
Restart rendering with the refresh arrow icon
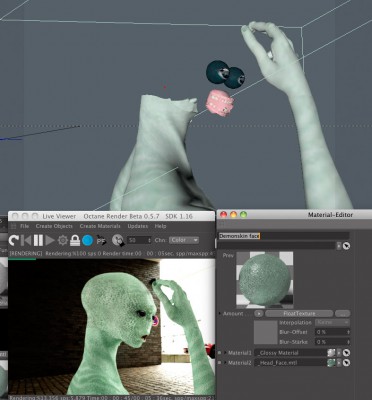tap(14, 240)
